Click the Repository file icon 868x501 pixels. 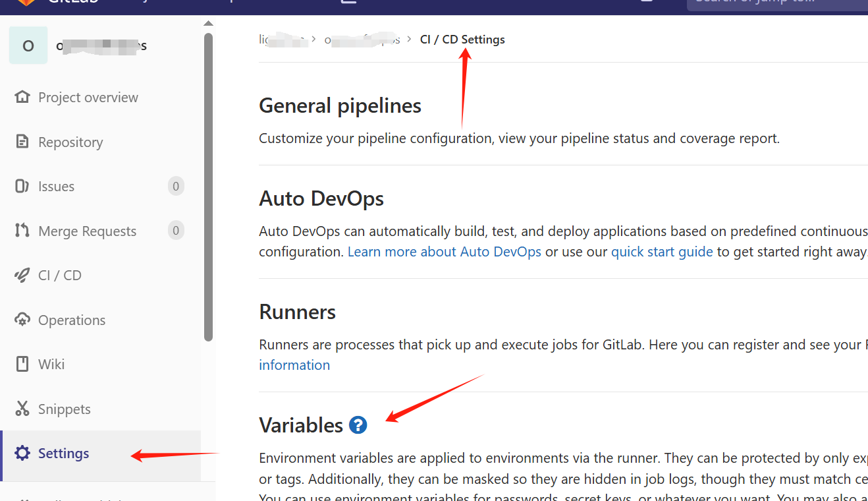tap(22, 142)
